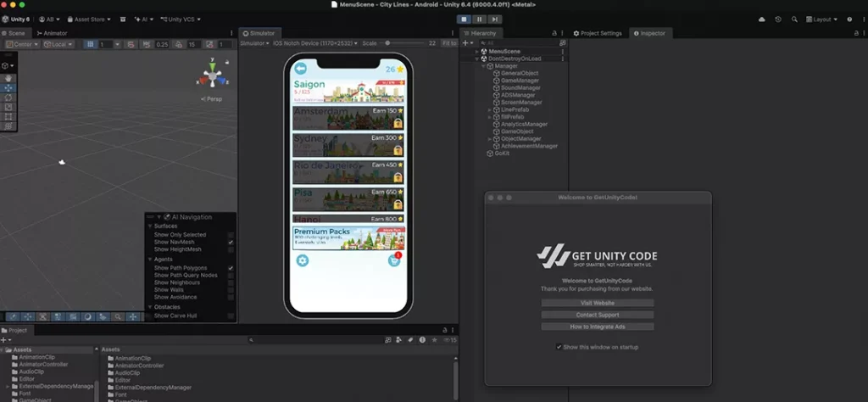Select the Simulator tab
The width and height of the screenshot is (868, 402).
pyautogui.click(x=259, y=33)
